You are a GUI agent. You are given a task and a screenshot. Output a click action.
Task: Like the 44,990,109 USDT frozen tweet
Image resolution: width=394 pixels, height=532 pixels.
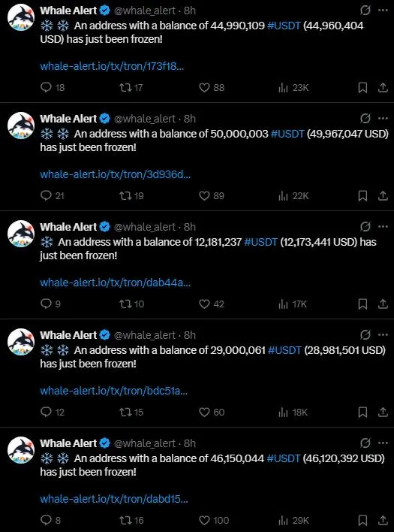(x=204, y=88)
